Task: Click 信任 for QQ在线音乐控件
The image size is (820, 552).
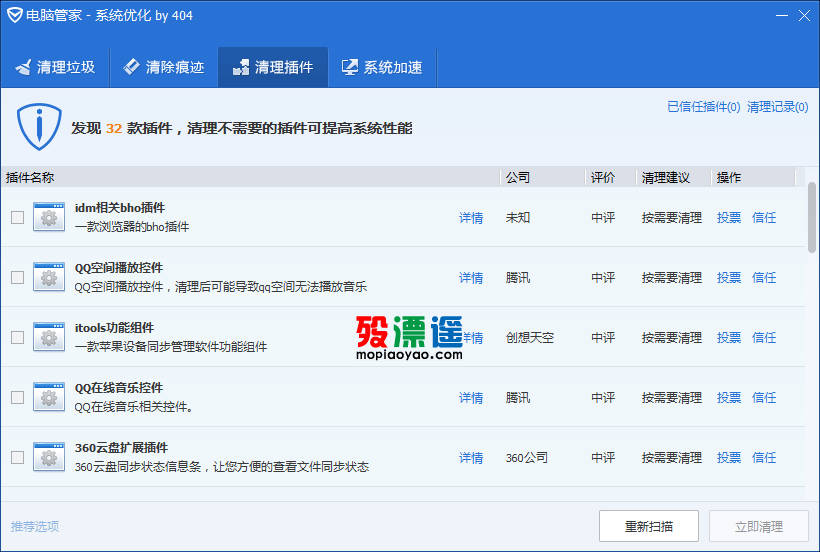Action: [x=764, y=398]
